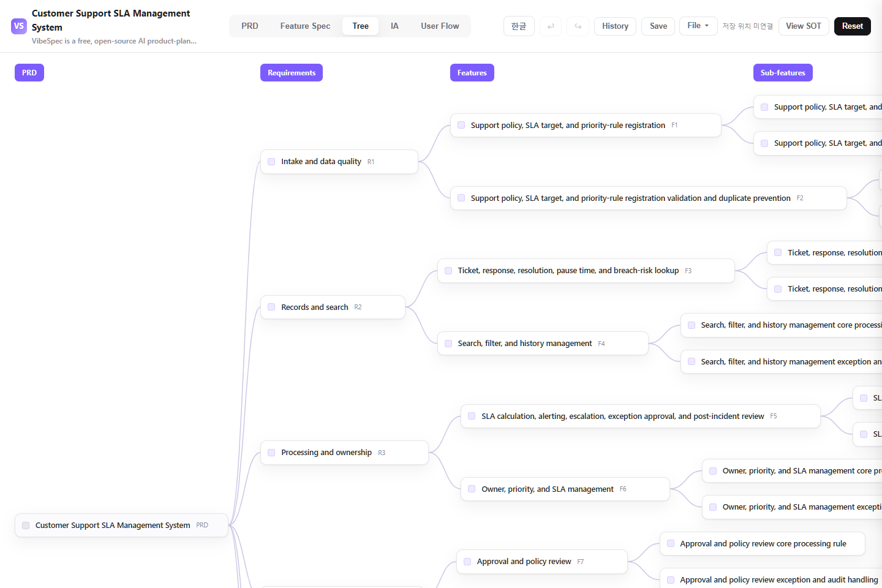Click the Sub-features column header badge
The image size is (882, 588).
point(783,73)
